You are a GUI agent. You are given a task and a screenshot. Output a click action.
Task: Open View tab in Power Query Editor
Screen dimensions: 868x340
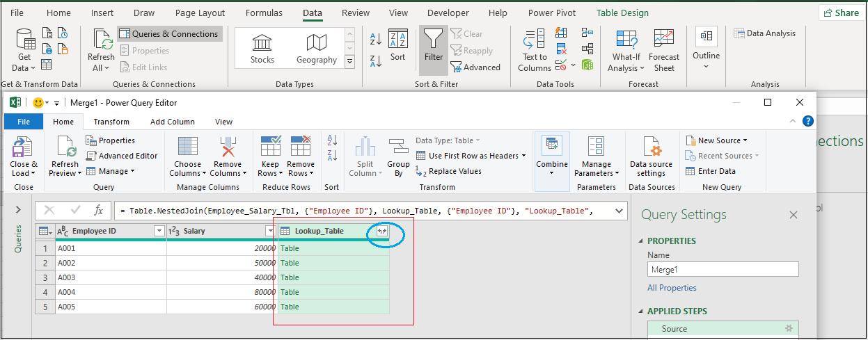pyautogui.click(x=223, y=122)
